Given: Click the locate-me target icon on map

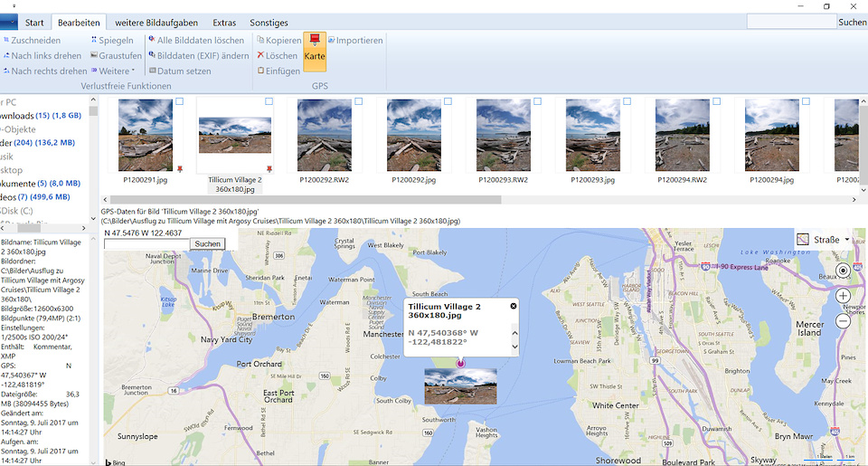Looking at the screenshot, I should [843, 271].
